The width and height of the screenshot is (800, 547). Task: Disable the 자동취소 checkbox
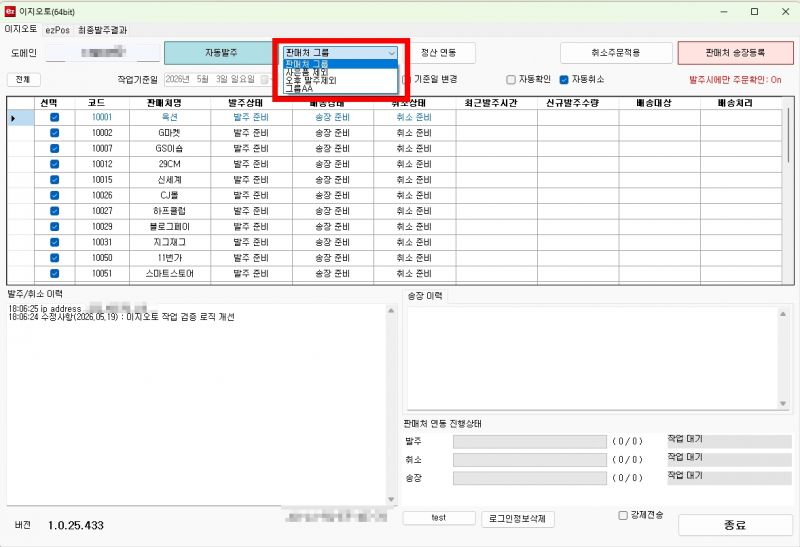point(564,80)
